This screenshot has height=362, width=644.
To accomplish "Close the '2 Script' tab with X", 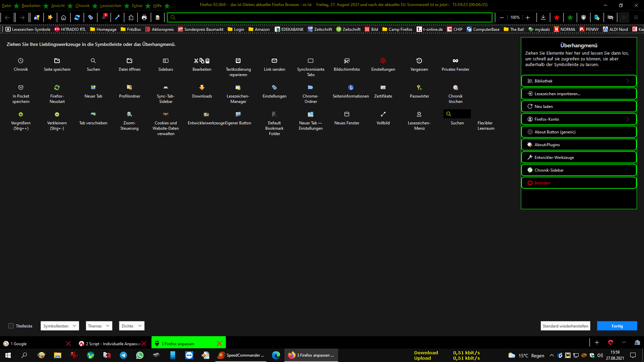I will 144,344.
